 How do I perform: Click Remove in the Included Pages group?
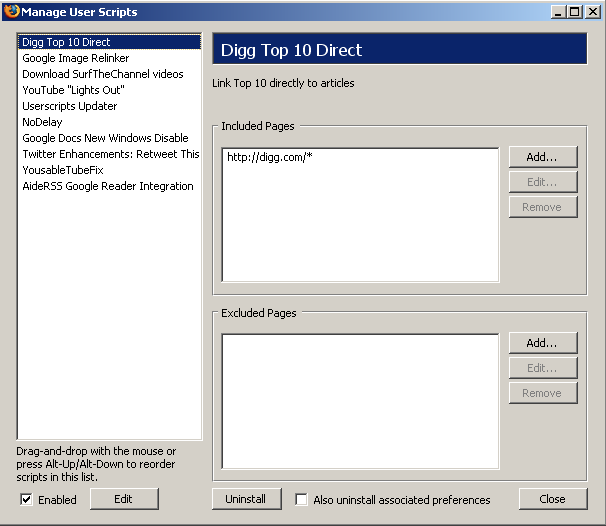tap(543, 207)
